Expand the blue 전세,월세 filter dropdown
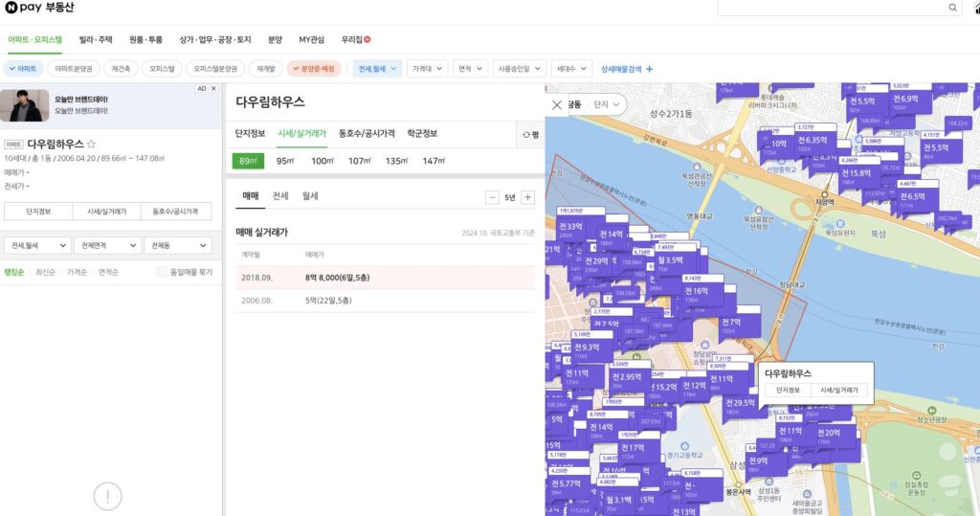 tap(377, 69)
